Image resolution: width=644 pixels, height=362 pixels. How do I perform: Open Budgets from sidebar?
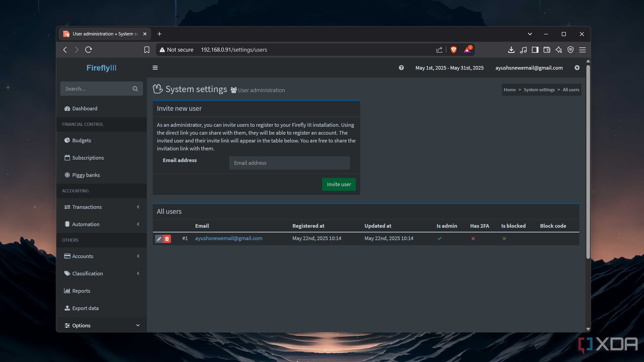tap(101, 140)
